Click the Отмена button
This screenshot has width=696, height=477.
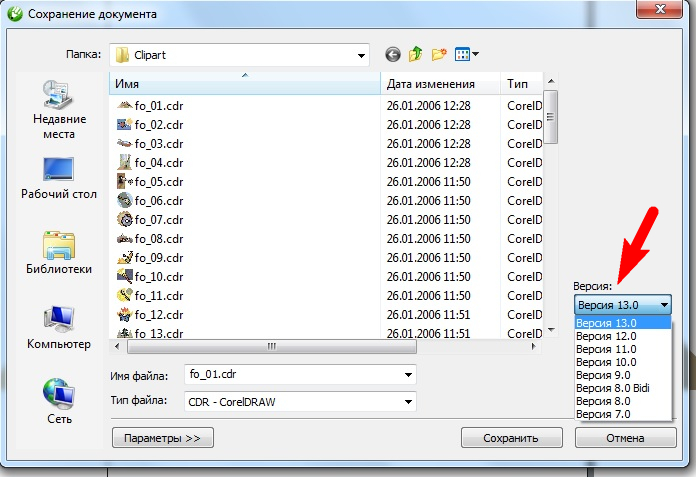click(625, 438)
